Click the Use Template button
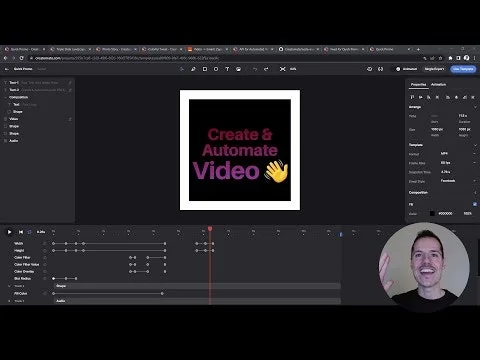Viewport: 480px width, 360px height. click(463, 69)
